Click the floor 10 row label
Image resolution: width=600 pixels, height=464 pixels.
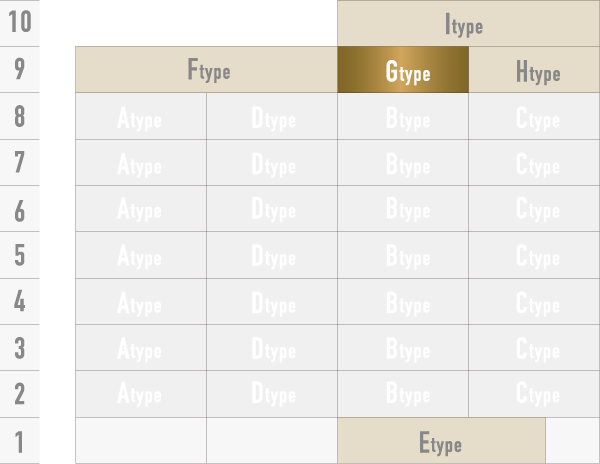pyautogui.click(x=20, y=23)
